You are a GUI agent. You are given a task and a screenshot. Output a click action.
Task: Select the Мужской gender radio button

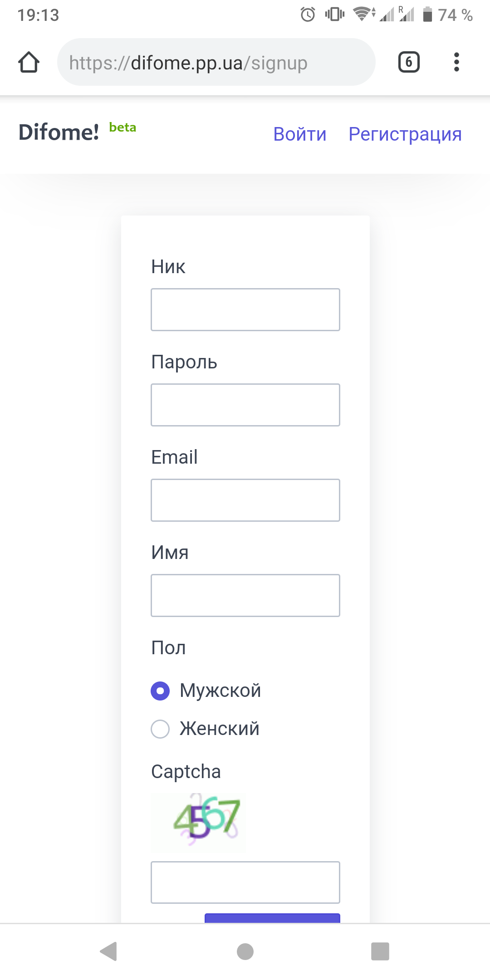(160, 691)
